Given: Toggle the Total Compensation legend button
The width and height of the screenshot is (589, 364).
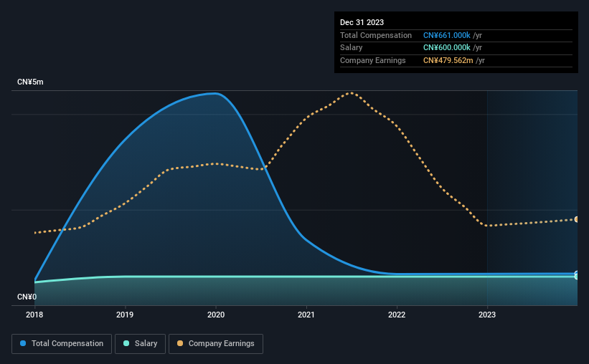Looking at the screenshot, I should (62, 344).
